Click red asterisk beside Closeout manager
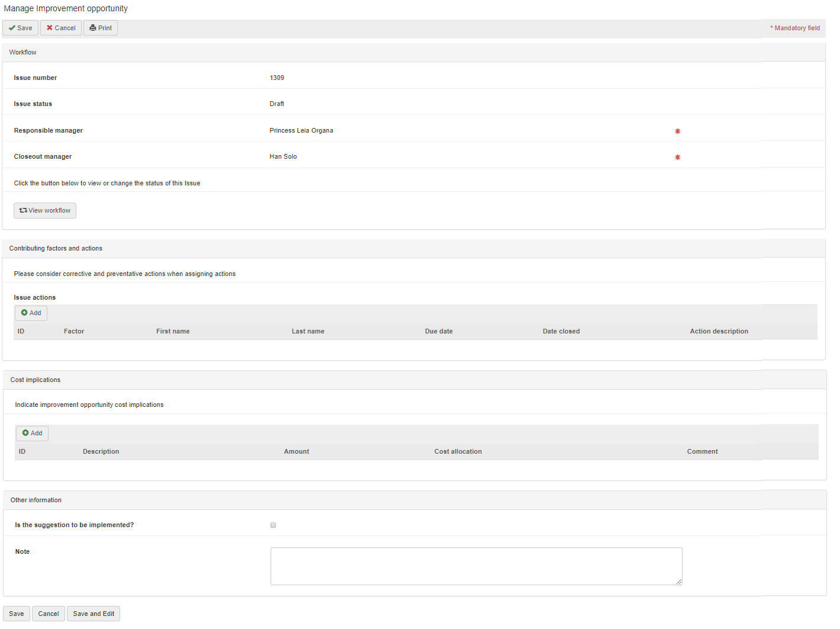This screenshot has height=629, width=840. [x=677, y=157]
